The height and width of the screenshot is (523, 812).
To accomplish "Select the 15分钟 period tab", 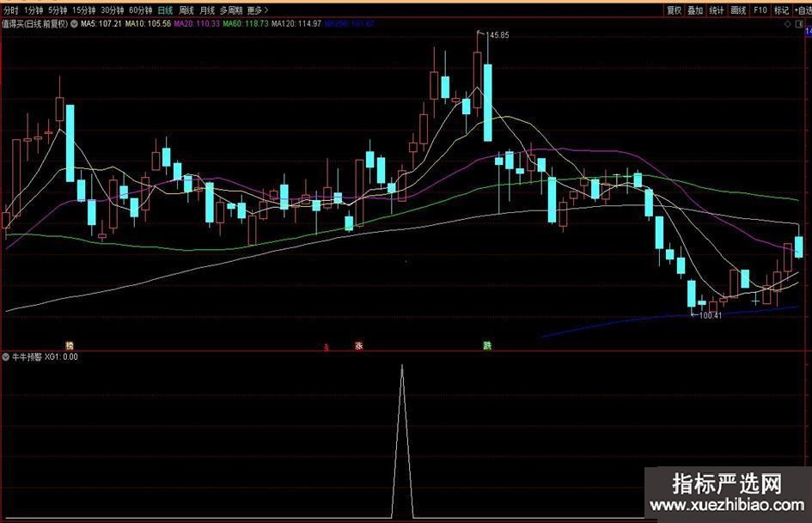I will (84, 10).
